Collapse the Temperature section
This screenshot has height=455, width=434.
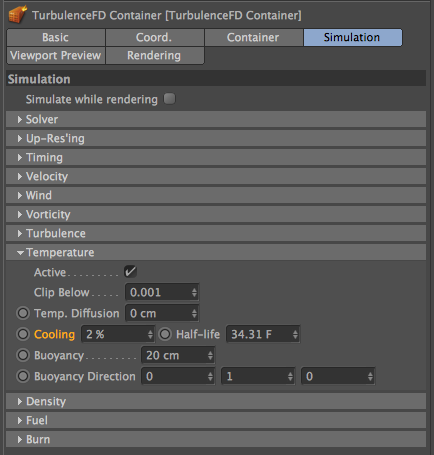216,252
